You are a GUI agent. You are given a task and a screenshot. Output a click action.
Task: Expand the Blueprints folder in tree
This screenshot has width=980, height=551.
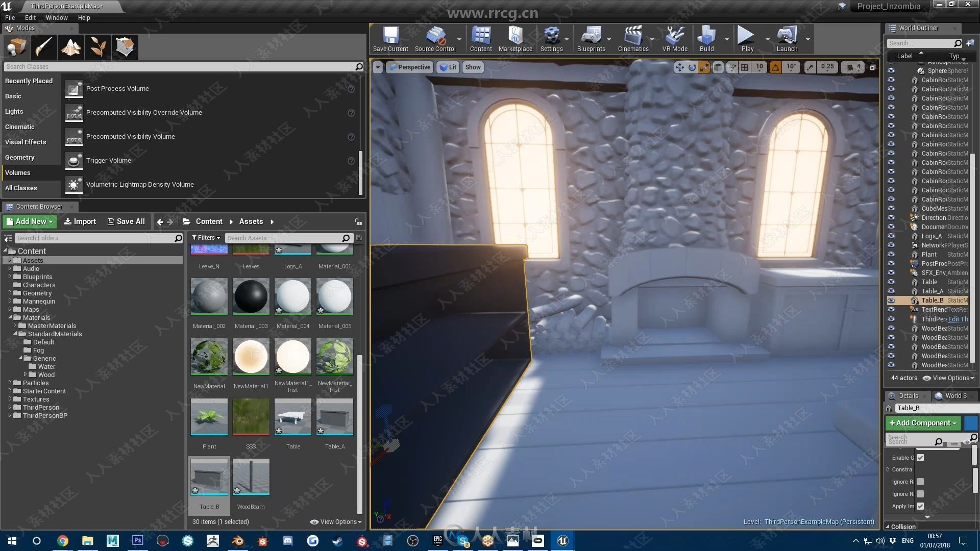tap(10, 277)
